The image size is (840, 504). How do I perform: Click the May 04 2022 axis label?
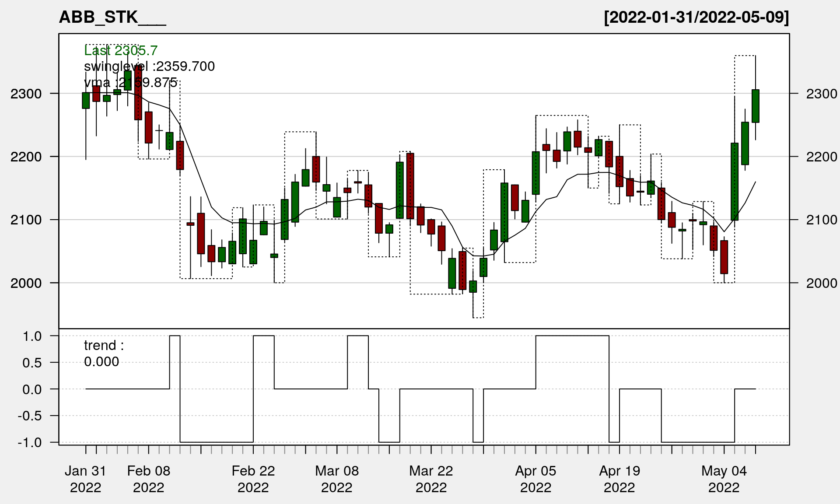click(x=724, y=479)
